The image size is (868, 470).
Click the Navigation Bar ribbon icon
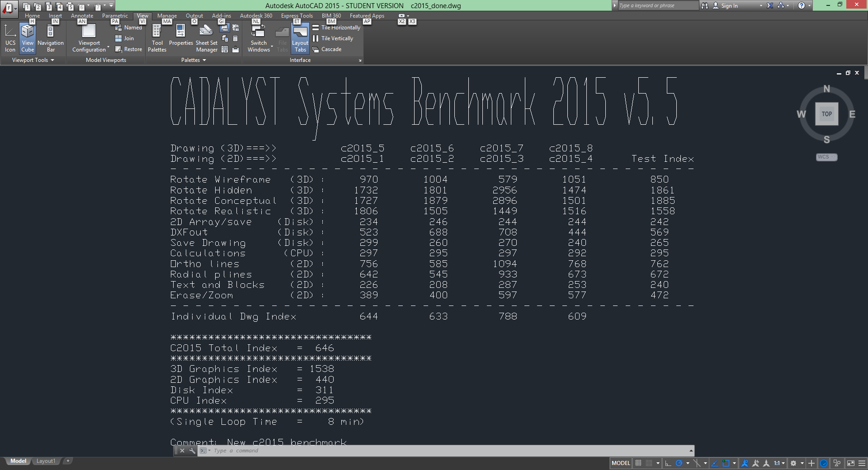pos(51,38)
